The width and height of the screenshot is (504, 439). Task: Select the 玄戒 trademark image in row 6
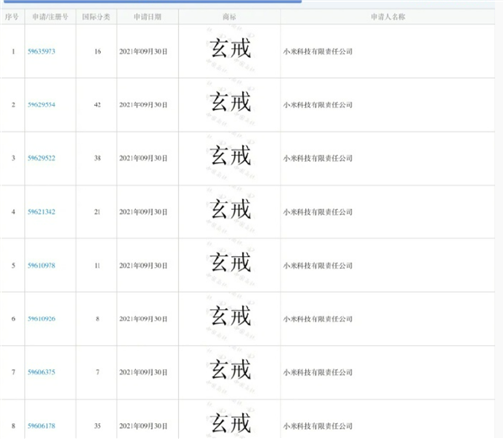230,316
